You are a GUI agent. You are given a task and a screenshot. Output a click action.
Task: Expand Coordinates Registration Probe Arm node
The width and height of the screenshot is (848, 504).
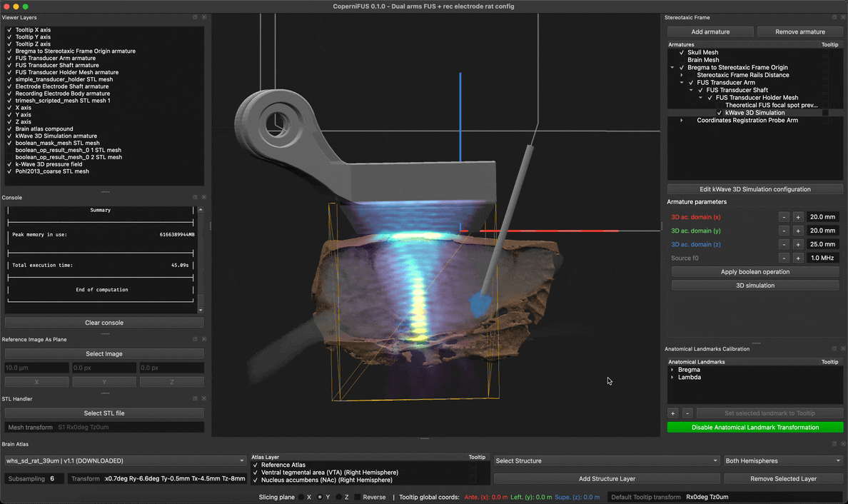click(x=682, y=121)
